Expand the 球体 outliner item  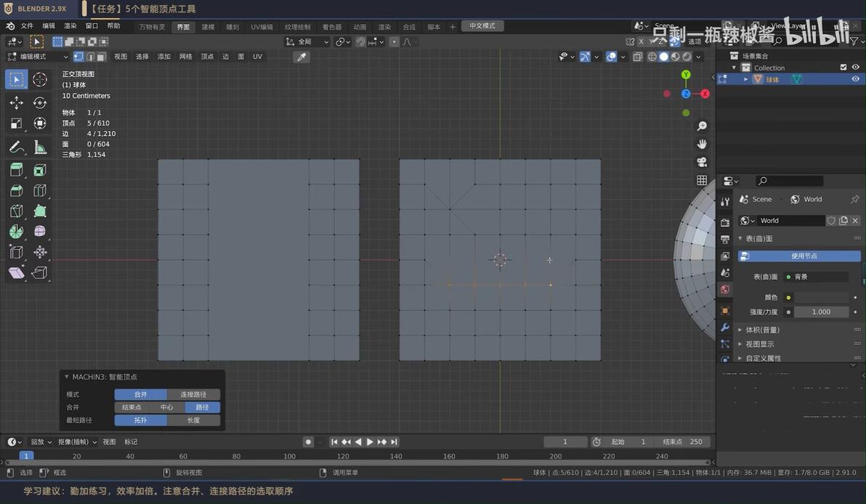745,79
